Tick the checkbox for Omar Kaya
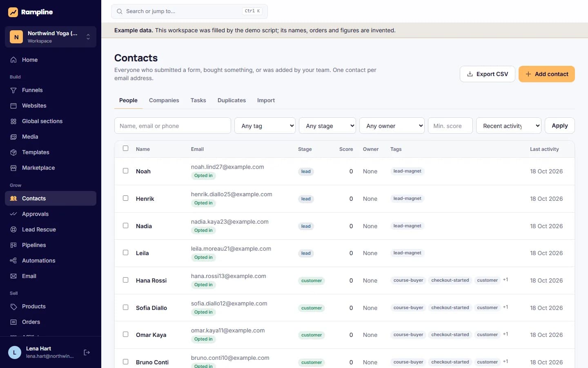This screenshot has height=368, width=588. [x=125, y=334]
